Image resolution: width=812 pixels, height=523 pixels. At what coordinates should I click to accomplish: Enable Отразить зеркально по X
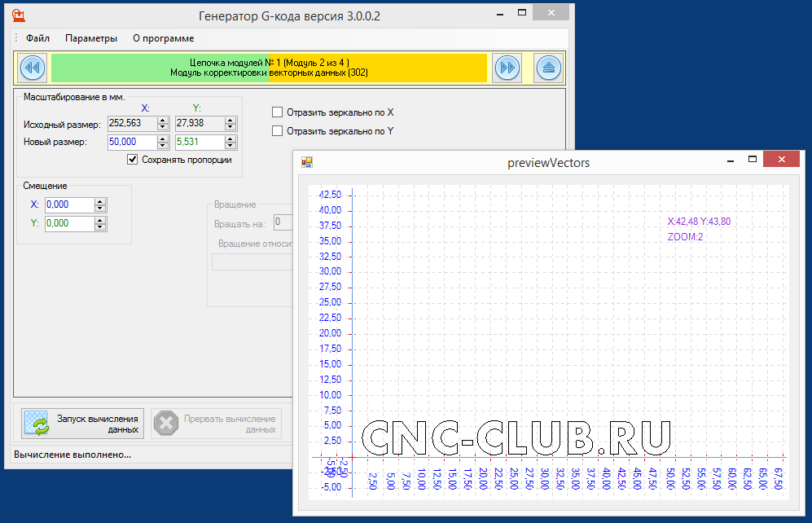[x=278, y=112]
